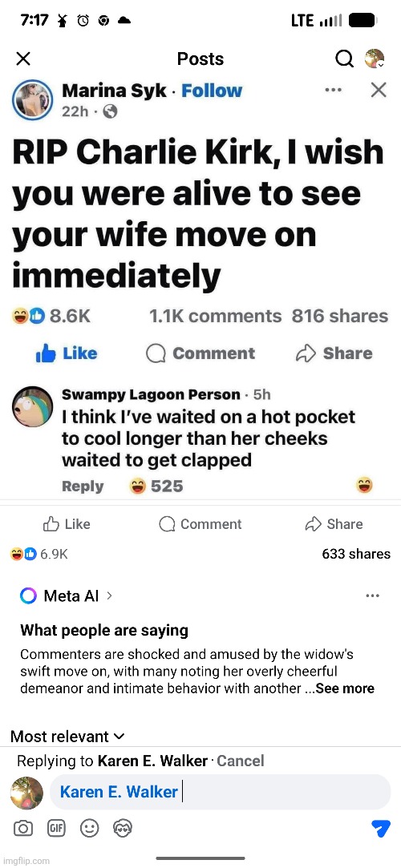The image size is (401, 868).
Task: Send the reply with blue arrow
Action: 380,828
